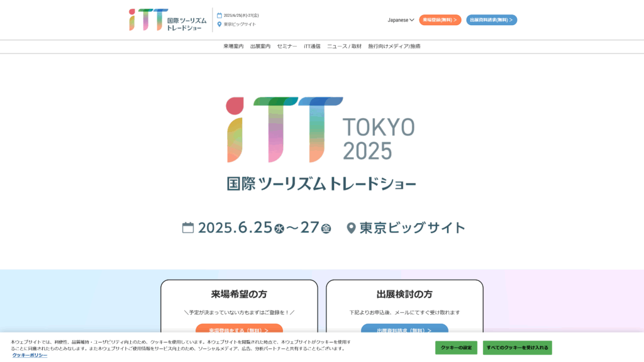Click the 国際ツーリズムトレードショー hero title

point(321,184)
